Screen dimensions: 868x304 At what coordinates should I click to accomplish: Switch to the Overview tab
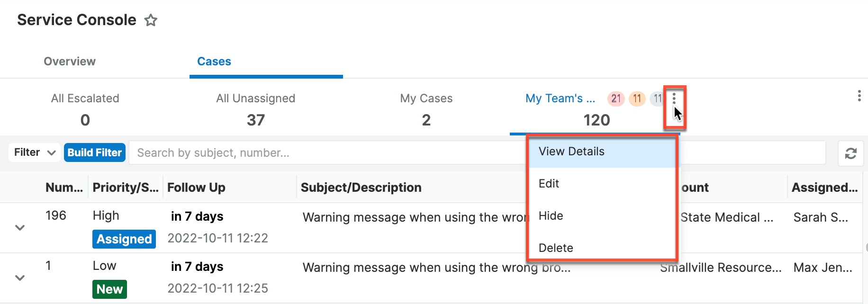(x=70, y=62)
